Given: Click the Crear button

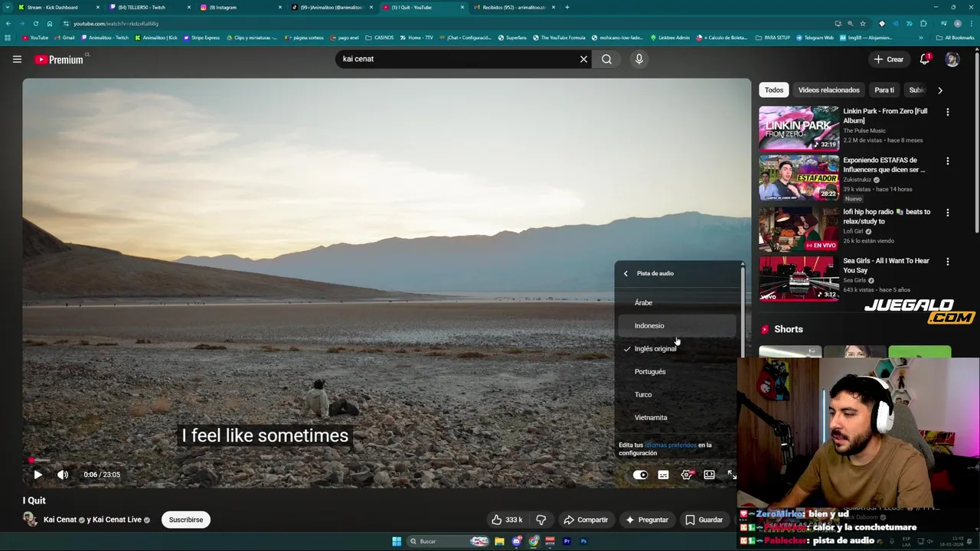Looking at the screenshot, I should [x=889, y=59].
